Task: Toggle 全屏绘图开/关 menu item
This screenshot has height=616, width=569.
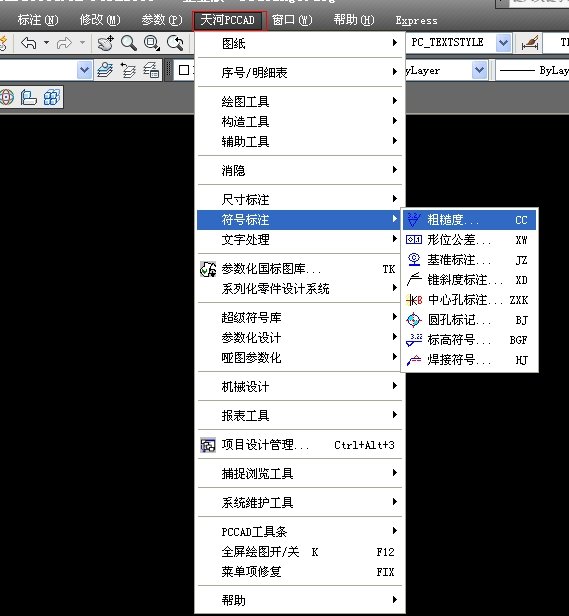Action: (x=300, y=552)
